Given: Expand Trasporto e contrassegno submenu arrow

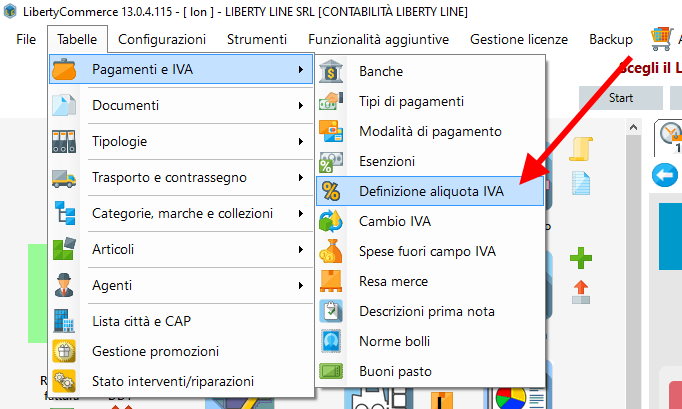Looking at the screenshot, I should [x=301, y=178].
